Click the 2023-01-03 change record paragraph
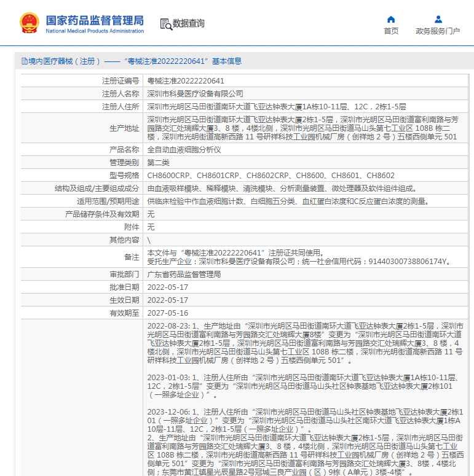This screenshot has height=476, width=474. tap(303, 386)
